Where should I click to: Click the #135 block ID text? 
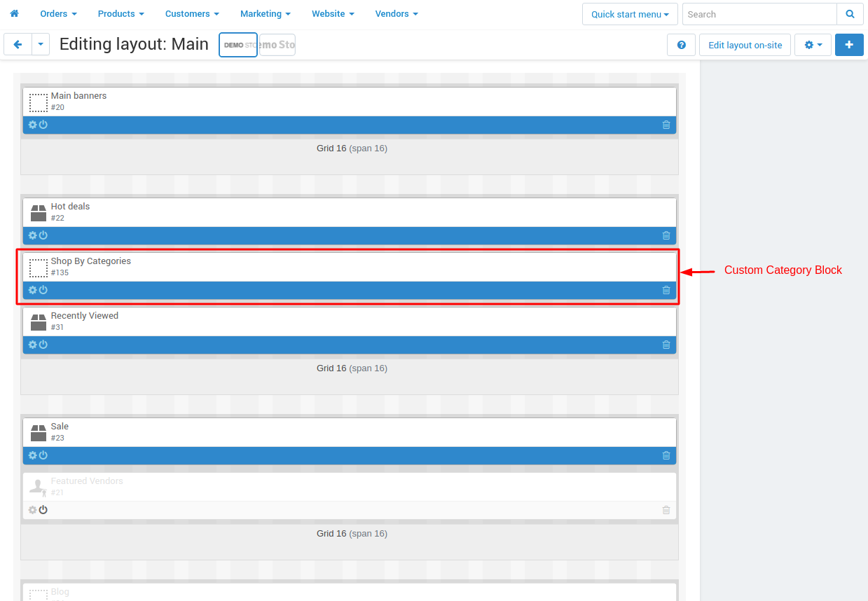pyautogui.click(x=60, y=272)
